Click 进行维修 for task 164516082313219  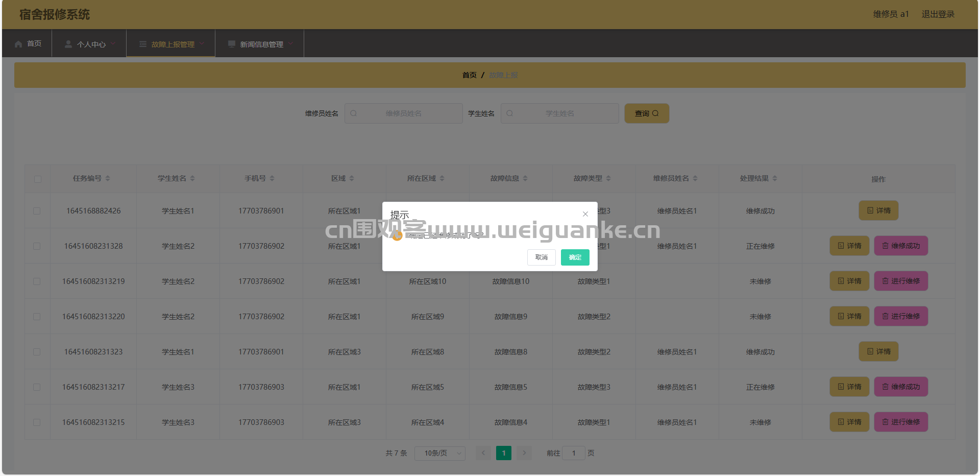click(901, 281)
